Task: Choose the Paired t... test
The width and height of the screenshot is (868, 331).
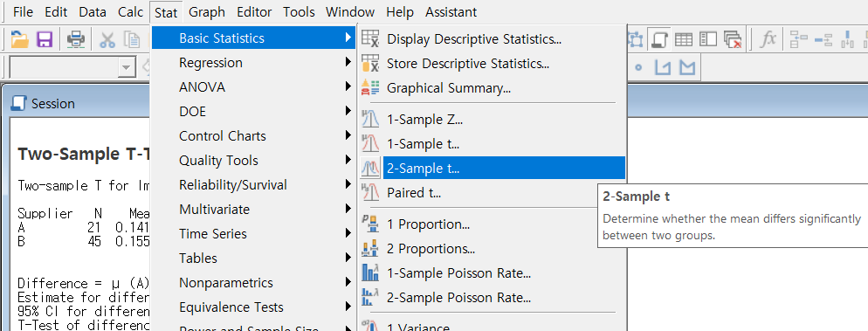Action: (492, 193)
